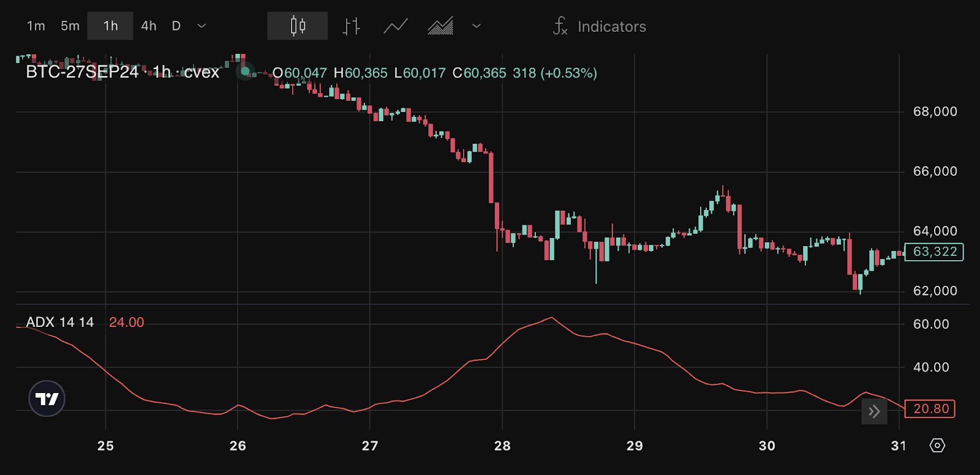Select the candlestick chart type icon
The image size is (980, 475).
[x=297, y=26]
